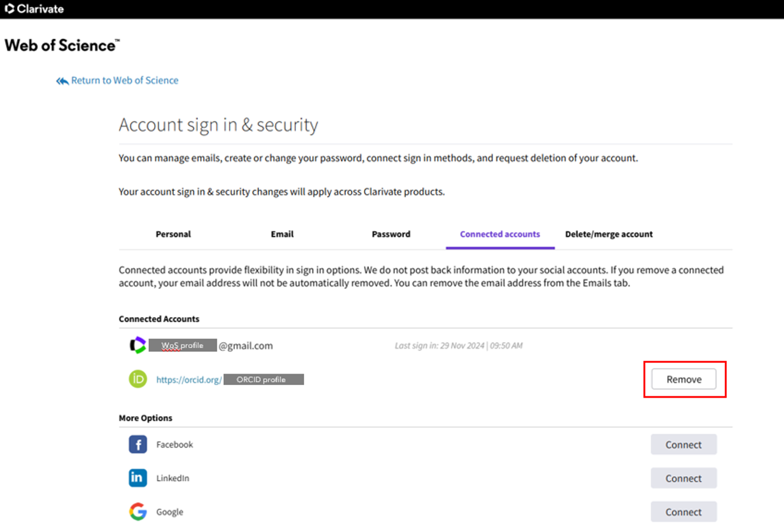Remove the connected ORCID account
The image size is (784, 532).
pos(683,379)
